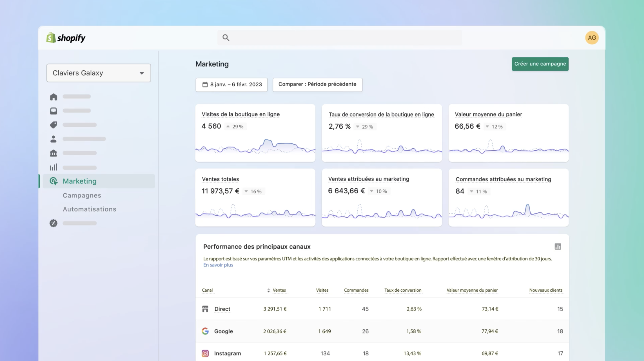Open the Orders inbox sidebar icon
The height and width of the screenshot is (361, 644).
(x=53, y=111)
